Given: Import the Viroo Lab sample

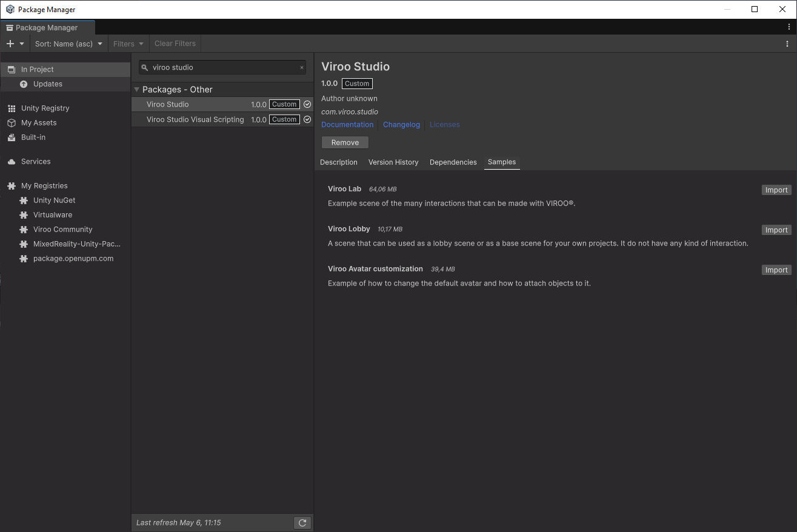Looking at the screenshot, I should point(776,190).
